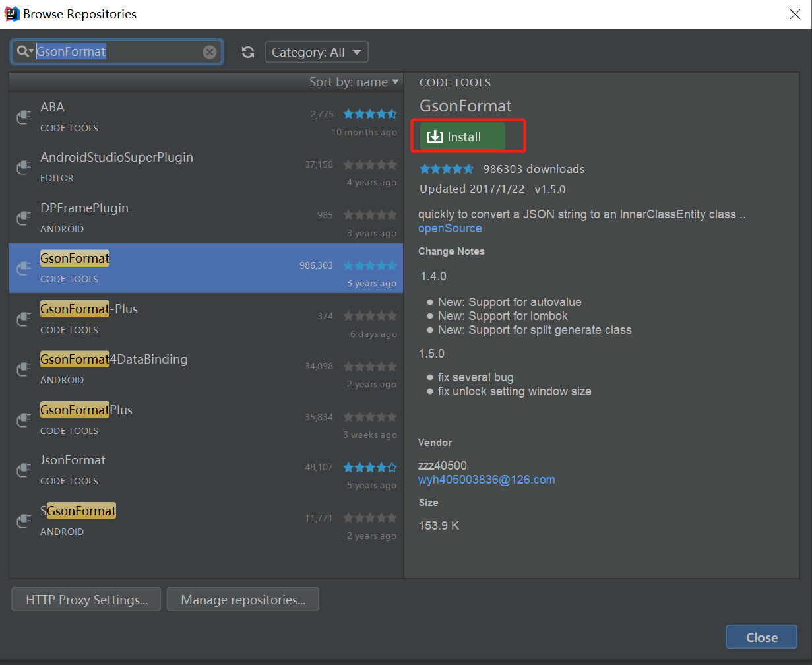The width and height of the screenshot is (812, 665).
Task: Clear the GsonFormat search text
Action: 209,52
